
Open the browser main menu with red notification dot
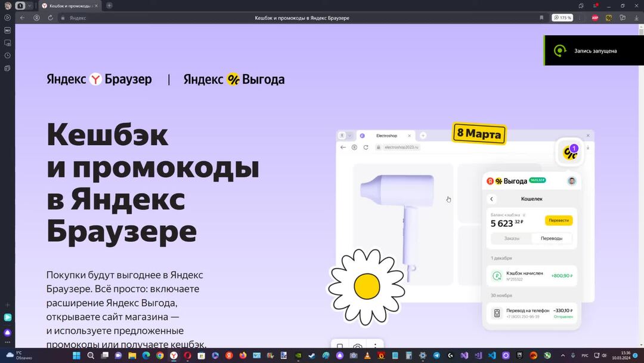point(595,6)
